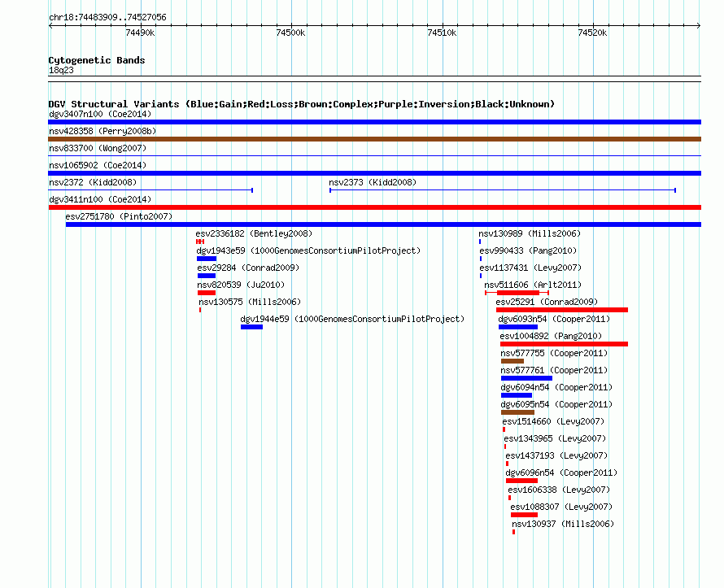The height and width of the screenshot is (588, 724).
Task: Select the 18q23 band label
Action: [x=61, y=70]
